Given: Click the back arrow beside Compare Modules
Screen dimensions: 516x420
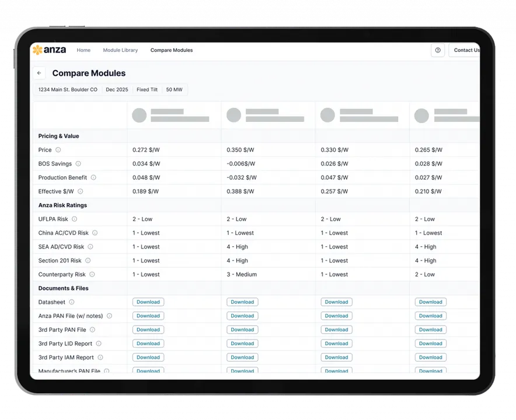Looking at the screenshot, I should pyautogui.click(x=39, y=73).
